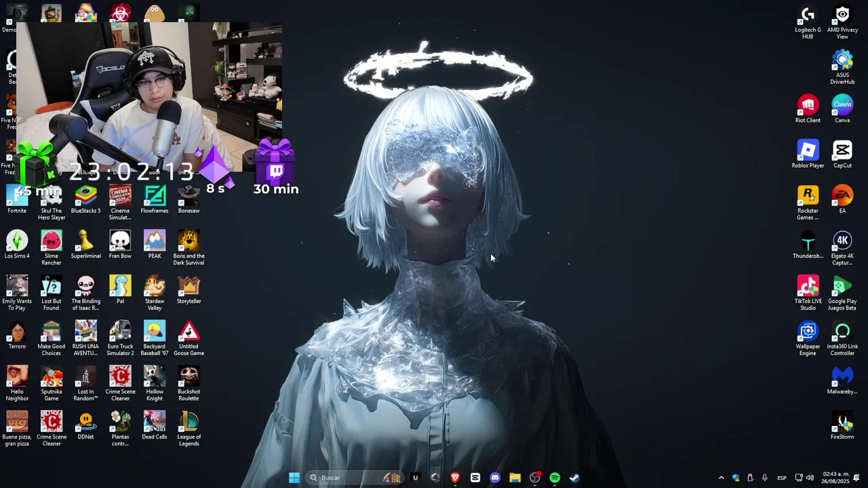Open File Explorer on the taskbar

click(515, 478)
